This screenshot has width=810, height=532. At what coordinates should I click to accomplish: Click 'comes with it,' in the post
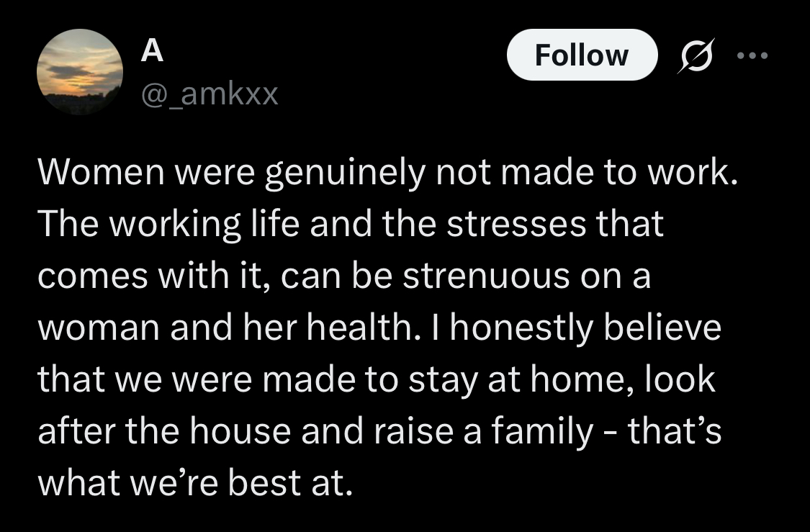(x=154, y=275)
